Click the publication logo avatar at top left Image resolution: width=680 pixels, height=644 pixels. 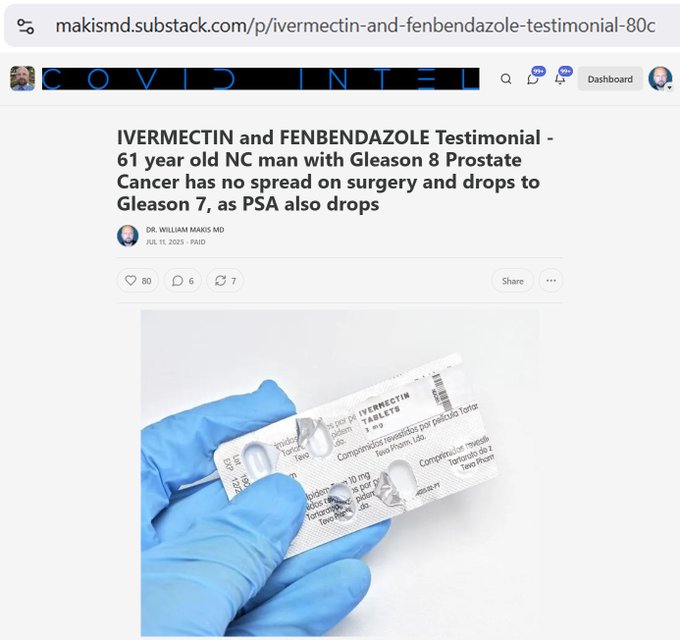(23, 78)
